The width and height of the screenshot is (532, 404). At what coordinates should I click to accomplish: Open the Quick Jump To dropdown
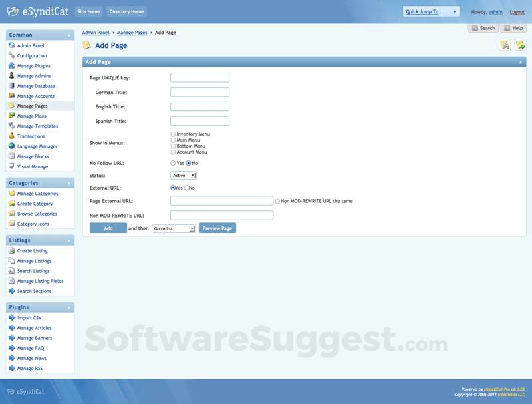tap(431, 11)
